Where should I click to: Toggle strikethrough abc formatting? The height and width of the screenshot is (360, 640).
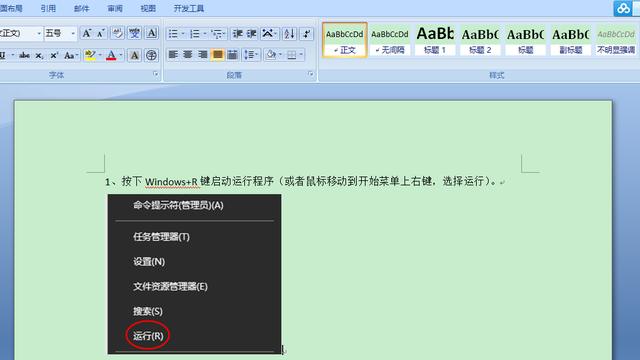point(24,55)
